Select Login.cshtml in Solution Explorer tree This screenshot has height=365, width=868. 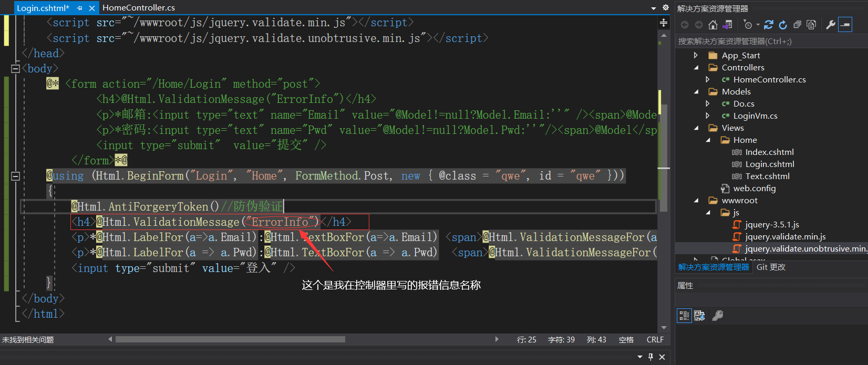pos(770,164)
